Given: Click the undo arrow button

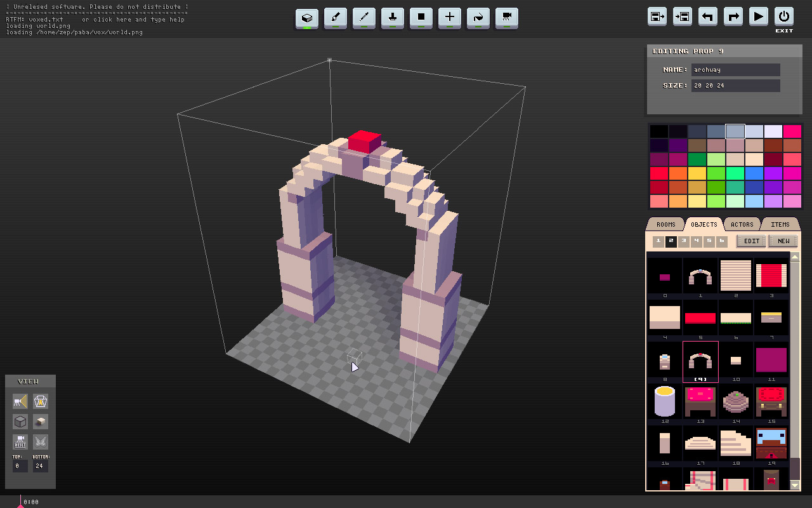Looking at the screenshot, I should [x=707, y=17].
